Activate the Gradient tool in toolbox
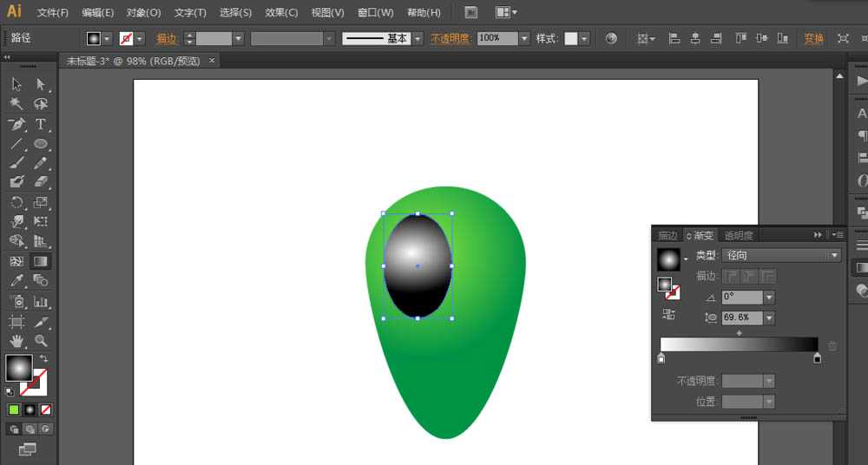868x465 pixels. 40,261
